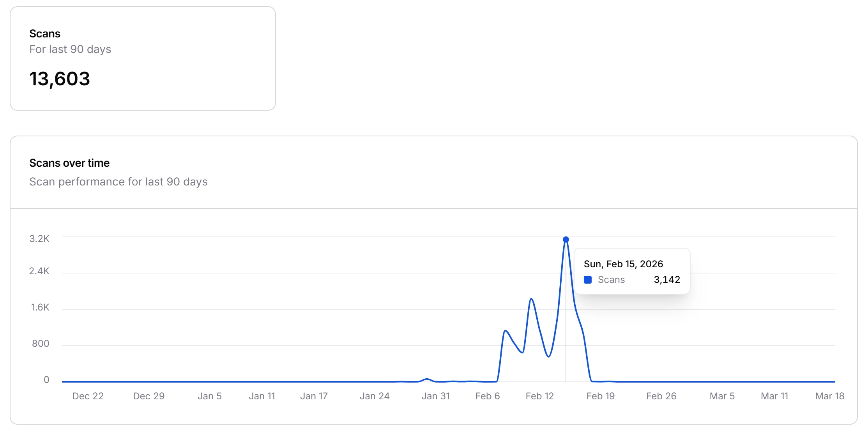Click the 3,142 scans value in tooltip
Viewport: 868px width, 434px height.
666,279
